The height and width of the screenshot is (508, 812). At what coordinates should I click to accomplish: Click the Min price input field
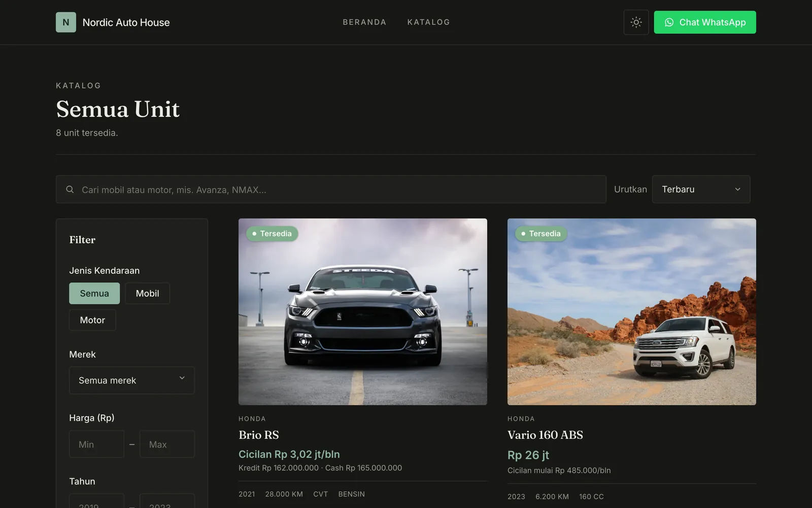(x=96, y=444)
